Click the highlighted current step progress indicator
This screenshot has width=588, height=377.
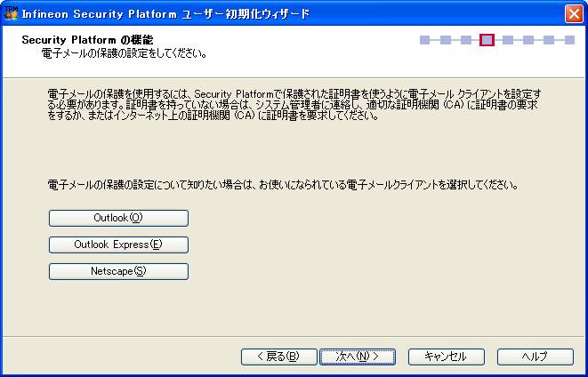[x=487, y=40]
